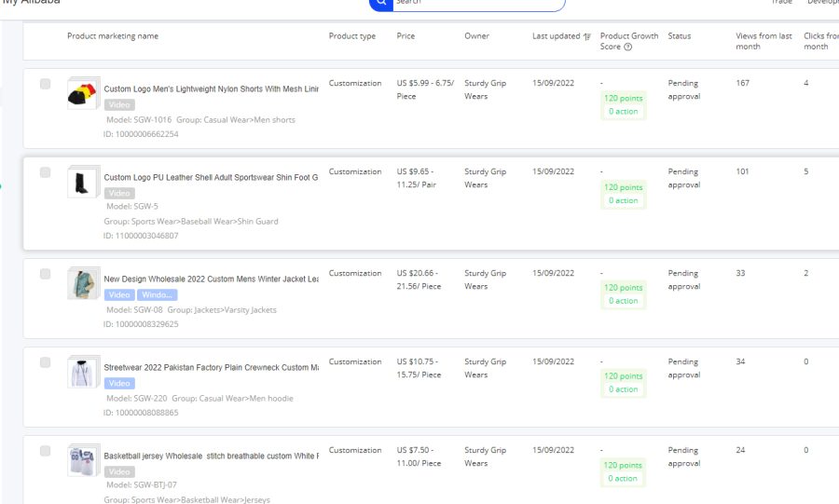Open Basketball jersey Wholesale title

point(211,456)
